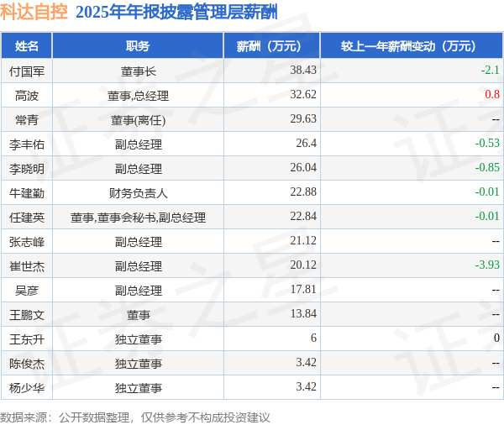Click the salary value 22.84

pyautogui.click(x=303, y=217)
